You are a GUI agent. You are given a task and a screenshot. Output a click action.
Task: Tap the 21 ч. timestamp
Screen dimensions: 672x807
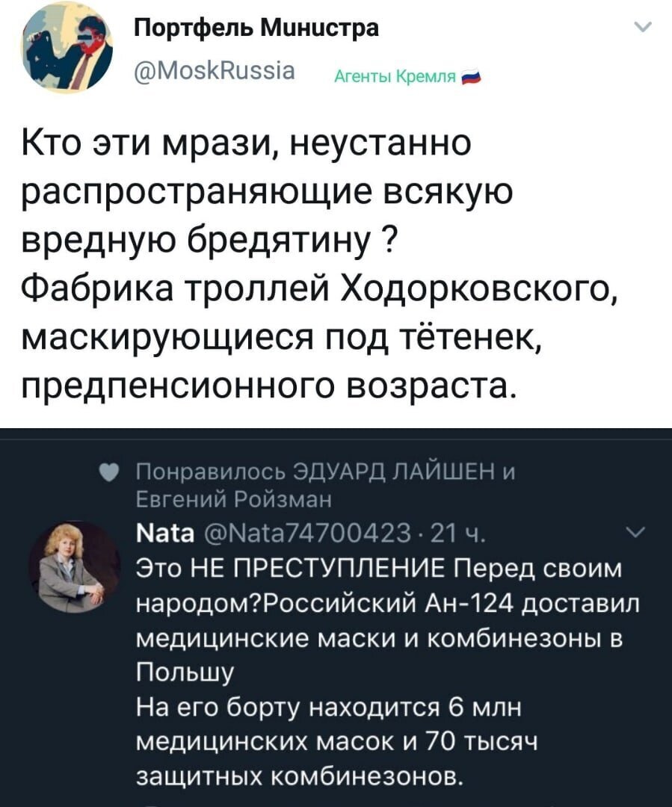pos(457,534)
